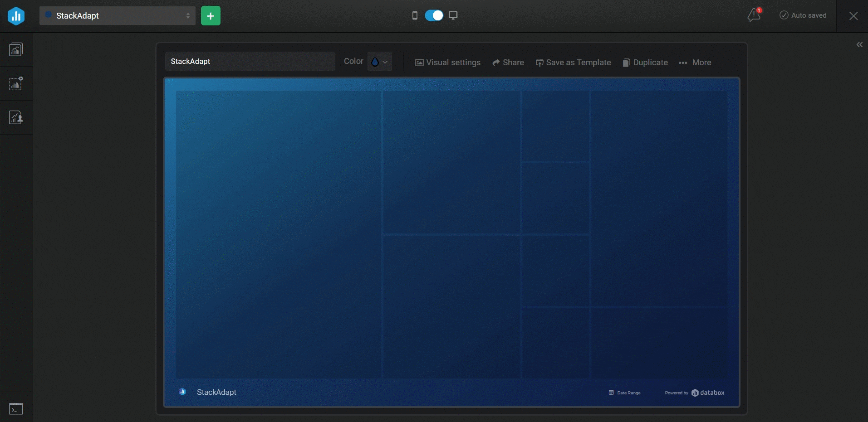Click the StackAdapt title input field
Image resolution: width=868 pixels, height=422 pixels.
pos(250,62)
